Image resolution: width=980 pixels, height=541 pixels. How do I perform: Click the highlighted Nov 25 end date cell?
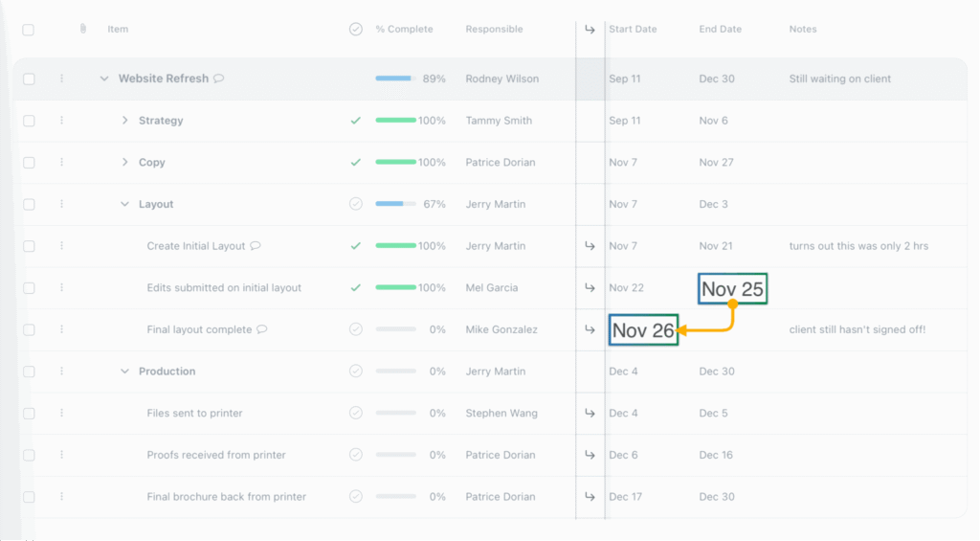732,288
